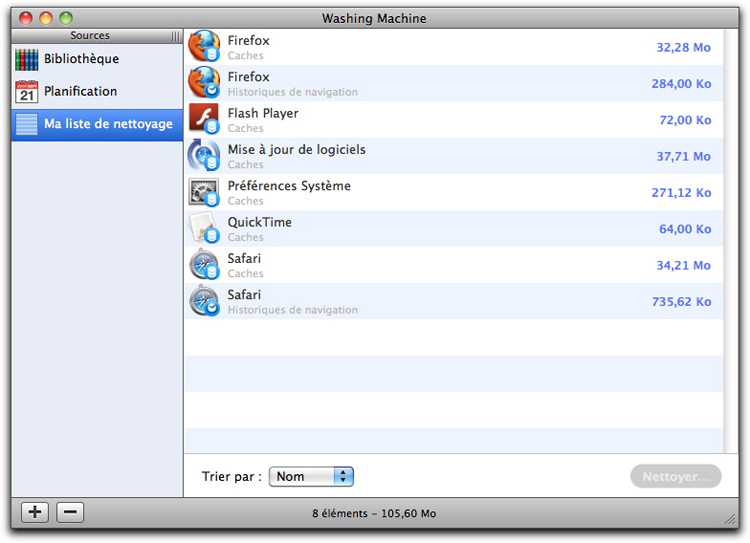Click the Flash Player icon
Viewport: 750px width, 543px height.
(204, 119)
